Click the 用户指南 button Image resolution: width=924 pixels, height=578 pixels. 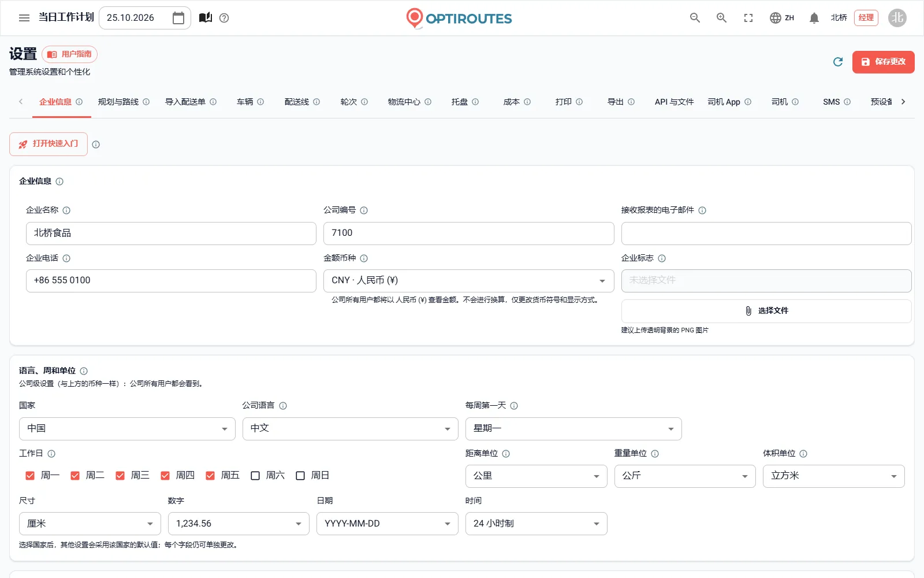pyautogui.click(x=69, y=54)
